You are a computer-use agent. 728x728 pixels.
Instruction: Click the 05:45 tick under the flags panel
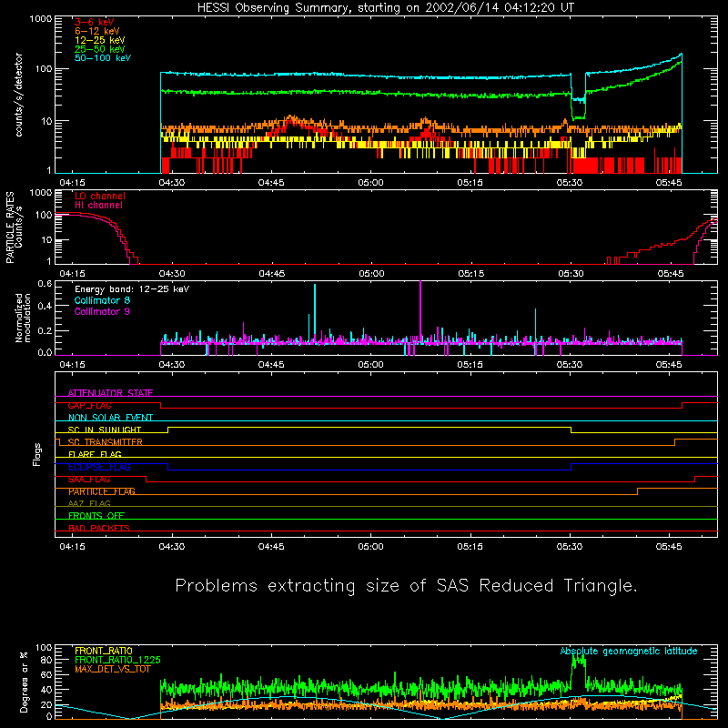669,547
